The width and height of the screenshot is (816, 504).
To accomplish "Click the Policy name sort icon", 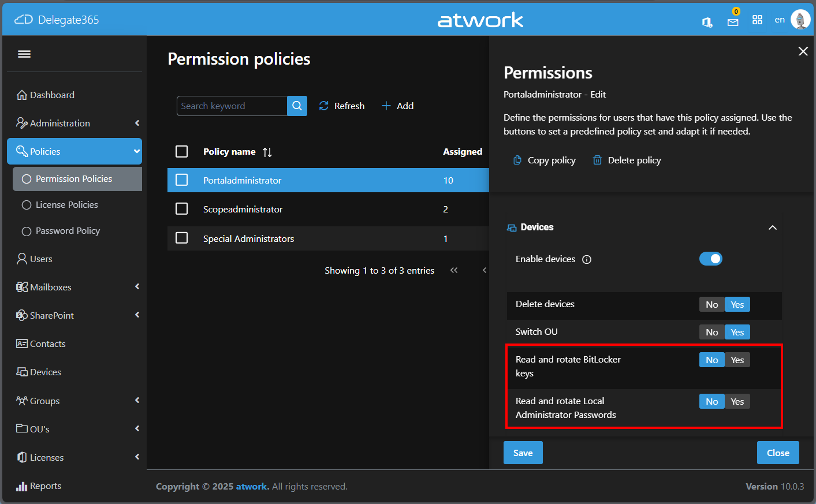I will (267, 152).
